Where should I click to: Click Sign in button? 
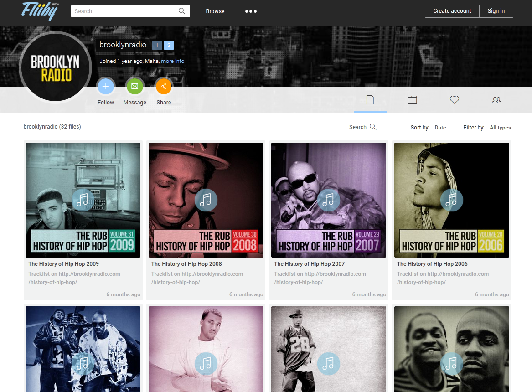[496, 11]
